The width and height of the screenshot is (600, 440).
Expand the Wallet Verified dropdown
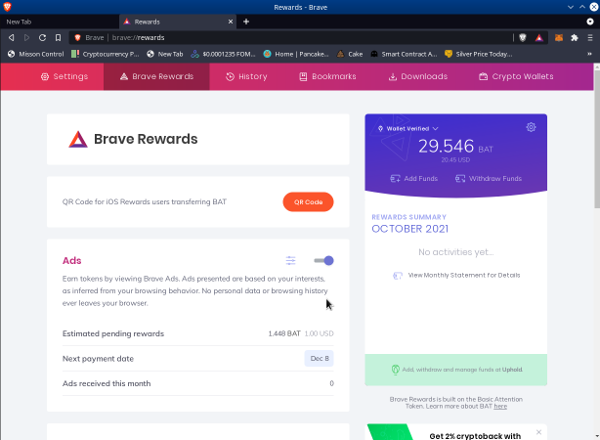tap(408, 129)
